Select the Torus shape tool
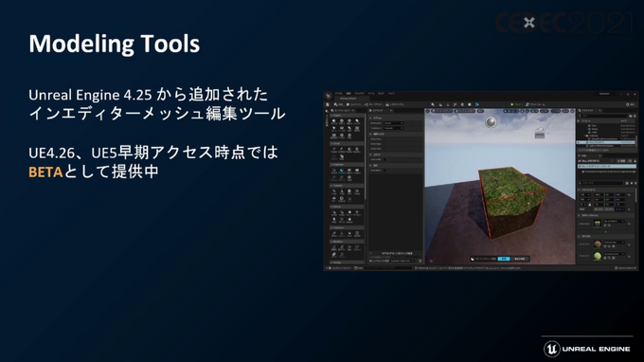 pos(342,129)
